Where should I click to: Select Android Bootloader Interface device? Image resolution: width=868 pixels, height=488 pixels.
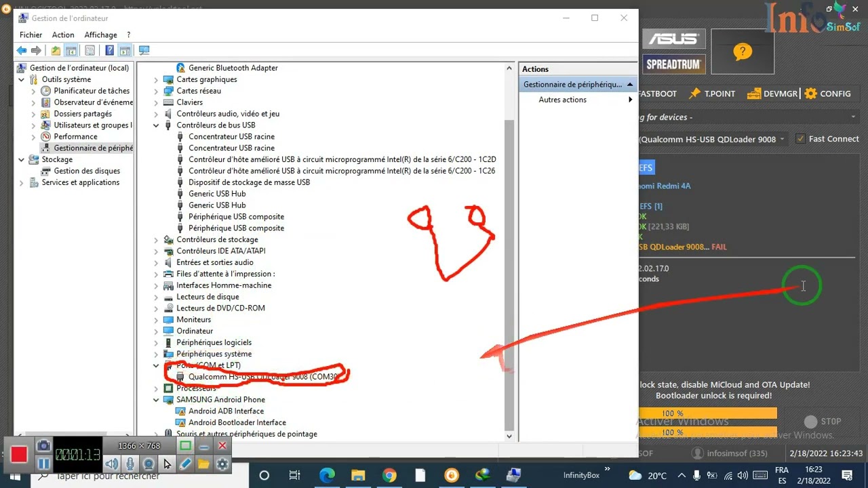tap(237, 422)
